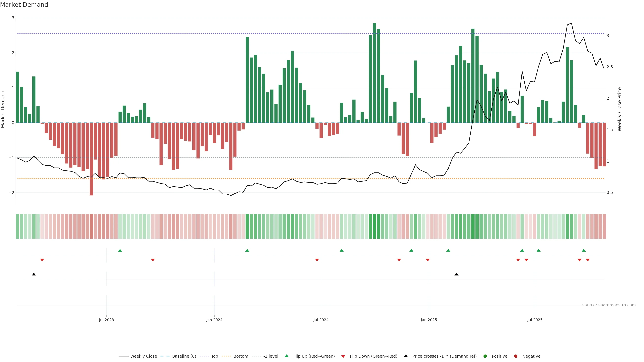This screenshot has height=362, width=644.
Task: Click the leftmost red Flip Down marker
Action: coord(42,260)
